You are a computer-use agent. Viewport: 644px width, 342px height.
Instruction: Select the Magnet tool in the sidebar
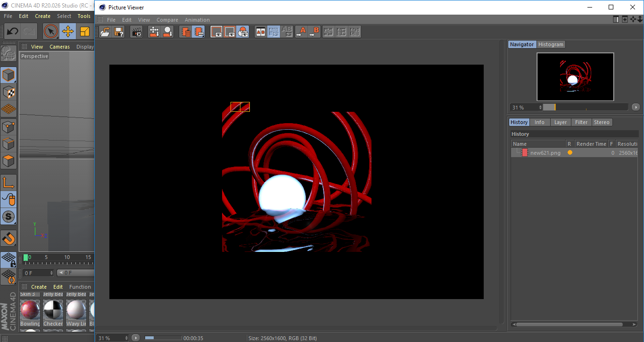click(x=8, y=238)
